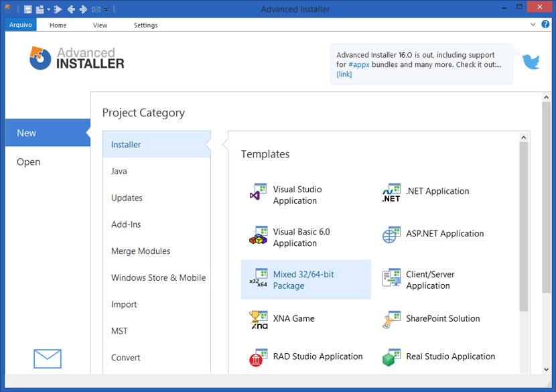Viewport: 556px width, 392px height.
Task: Click the Twitter bird icon
Action: pos(529,62)
